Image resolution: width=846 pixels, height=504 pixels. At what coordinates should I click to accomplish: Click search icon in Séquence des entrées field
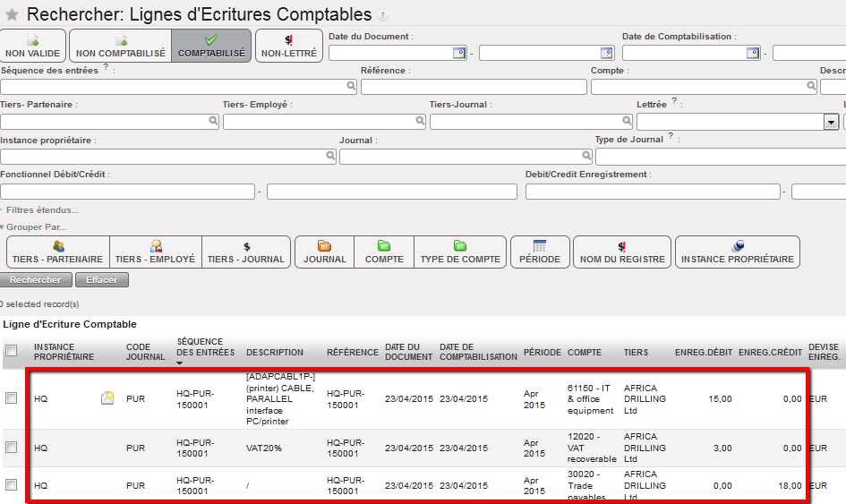point(351,87)
